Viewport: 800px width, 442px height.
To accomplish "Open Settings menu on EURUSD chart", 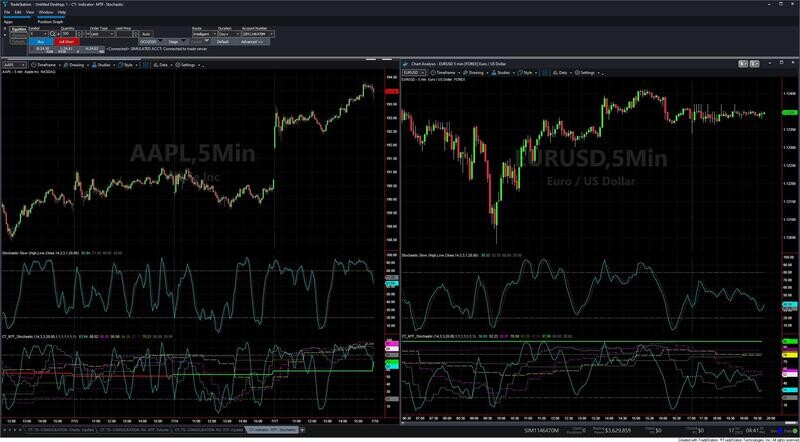I will (x=588, y=73).
